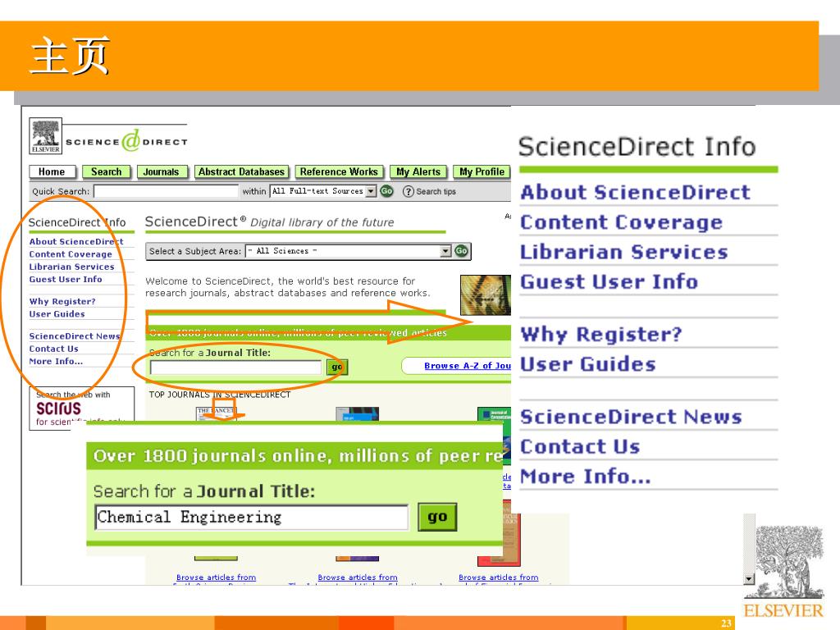This screenshot has height=630, width=840.
Task: Open Abstract Databases tab
Action: (242, 172)
